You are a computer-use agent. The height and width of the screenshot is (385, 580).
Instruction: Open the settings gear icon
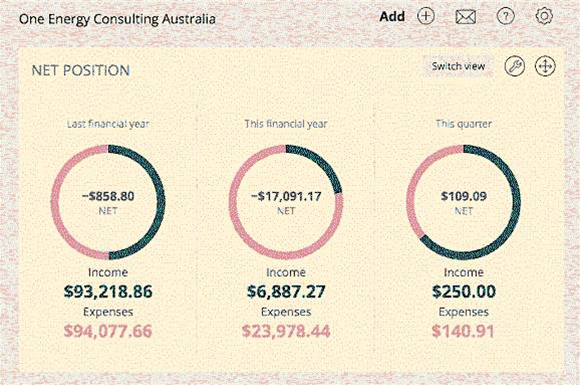pos(544,16)
